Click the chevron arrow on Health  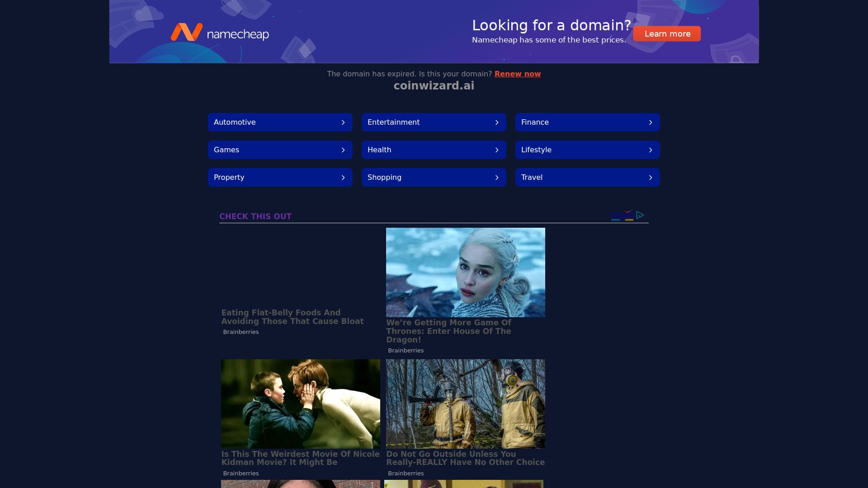tap(497, 150)
